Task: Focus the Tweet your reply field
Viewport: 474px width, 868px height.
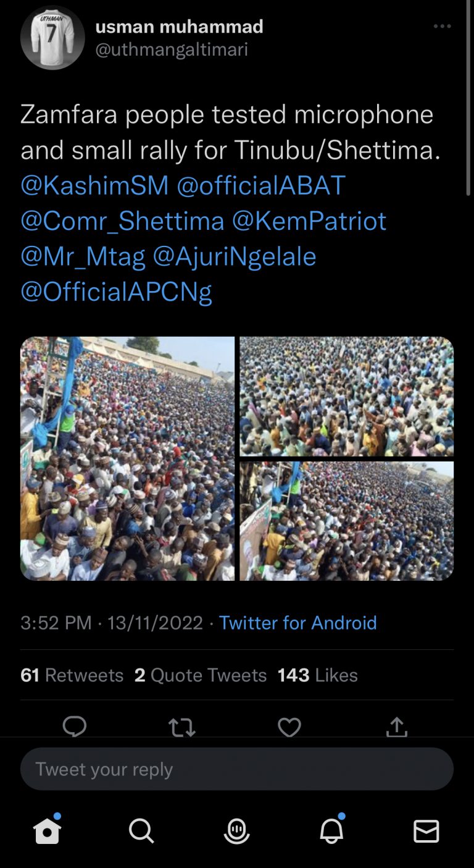Action: point(237,769)
